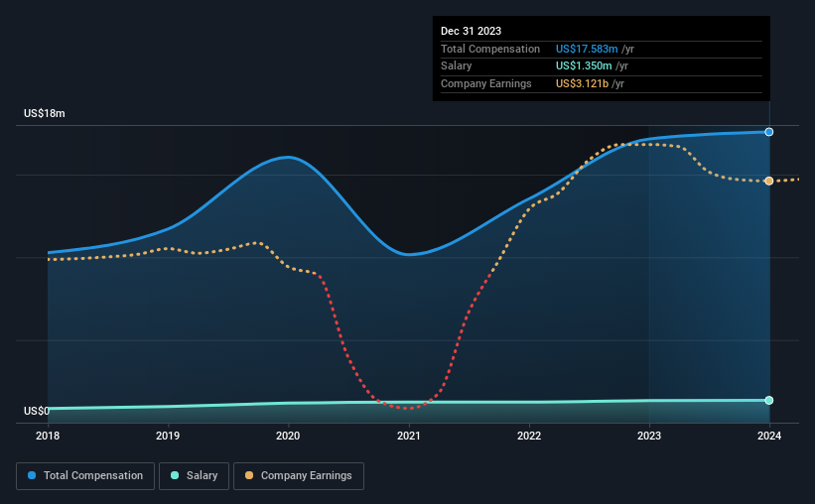
Task: Click the Total Compensation data point at 2024
Action: pos(768,132)
